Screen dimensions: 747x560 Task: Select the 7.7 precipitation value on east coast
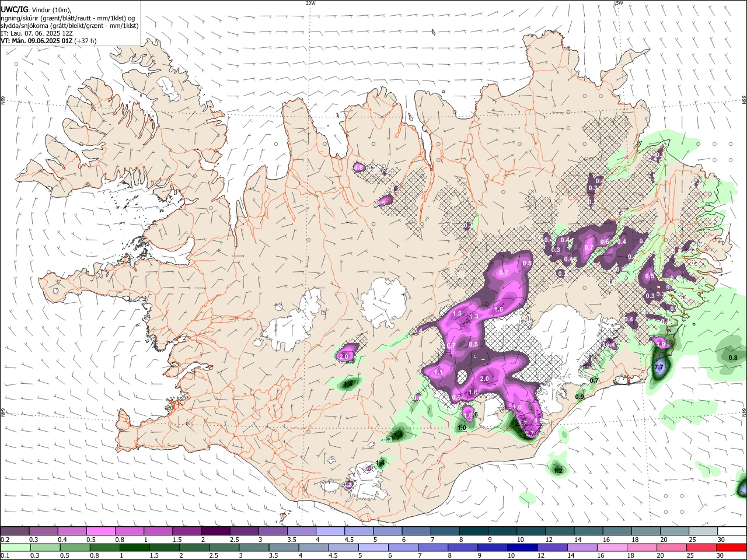click(x=659, y=367)
